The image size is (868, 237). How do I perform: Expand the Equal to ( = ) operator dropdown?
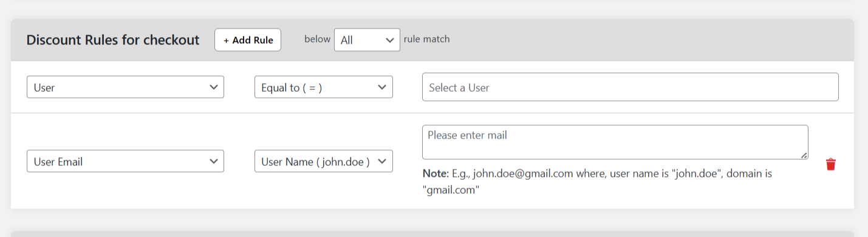pyautogui.click(x=323, y=87)
